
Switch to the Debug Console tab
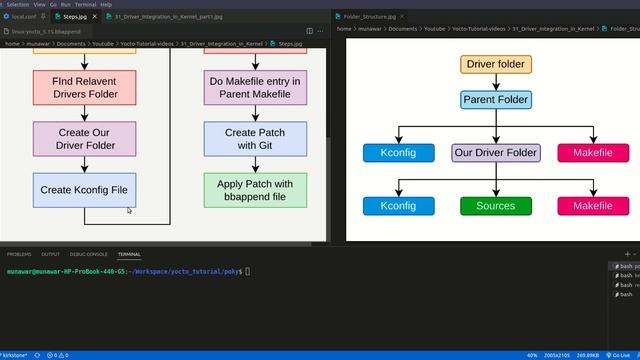[x=89, y=254]
